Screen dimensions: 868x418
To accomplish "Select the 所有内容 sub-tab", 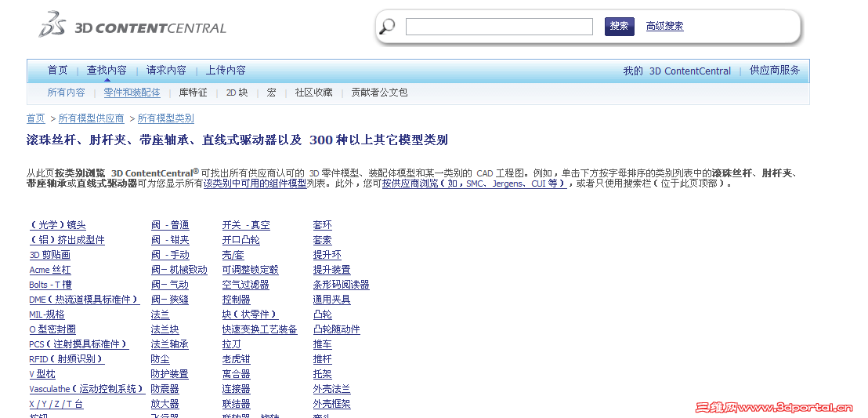I will click(66, 93).
